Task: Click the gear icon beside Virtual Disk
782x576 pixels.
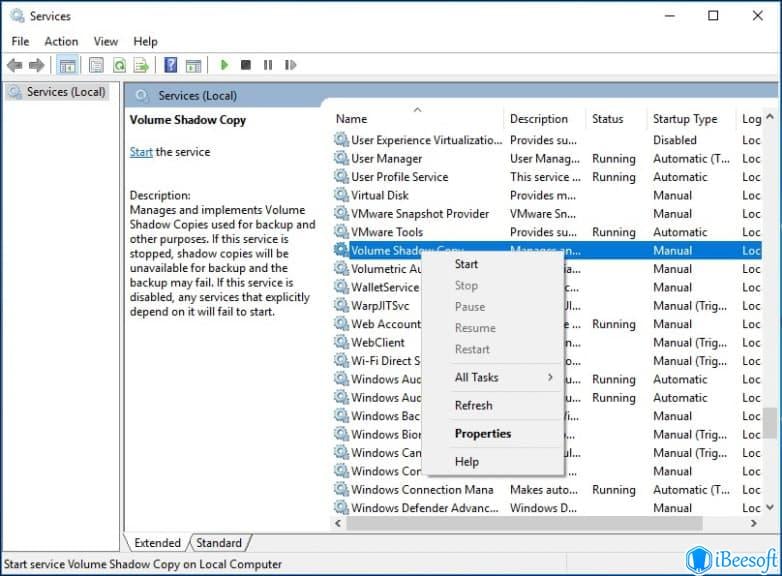Action: 341,195
